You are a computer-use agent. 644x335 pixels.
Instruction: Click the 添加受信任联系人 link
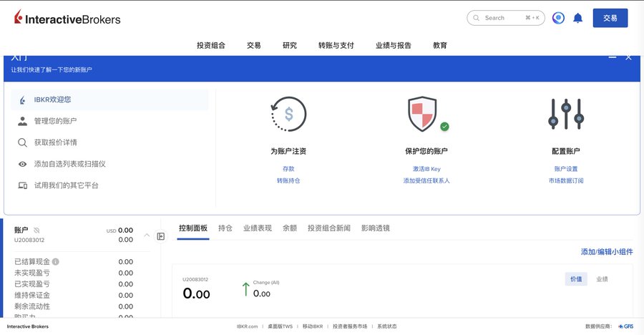point(426,181)
